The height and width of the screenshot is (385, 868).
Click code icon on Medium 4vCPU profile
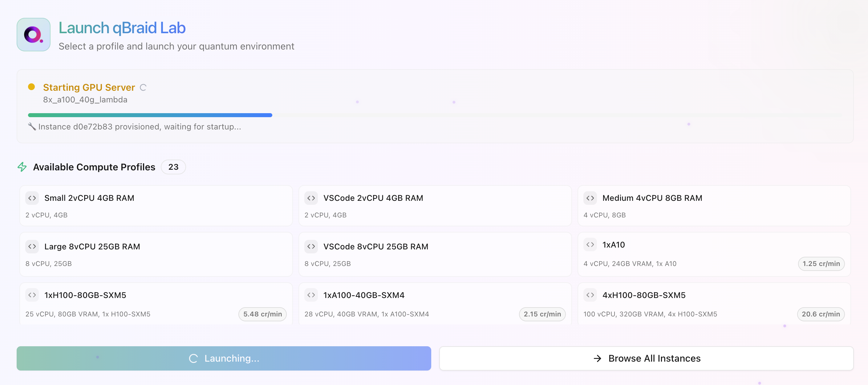pyautogui.click(x=590, y=198)
